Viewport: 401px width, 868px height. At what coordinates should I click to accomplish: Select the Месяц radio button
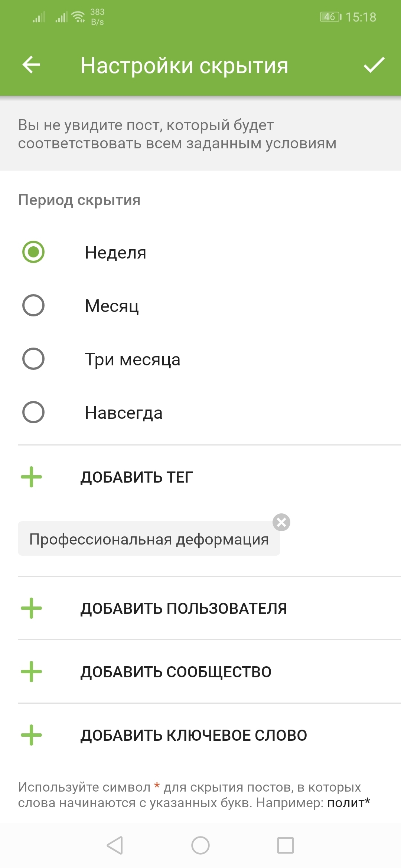[33, 305]
